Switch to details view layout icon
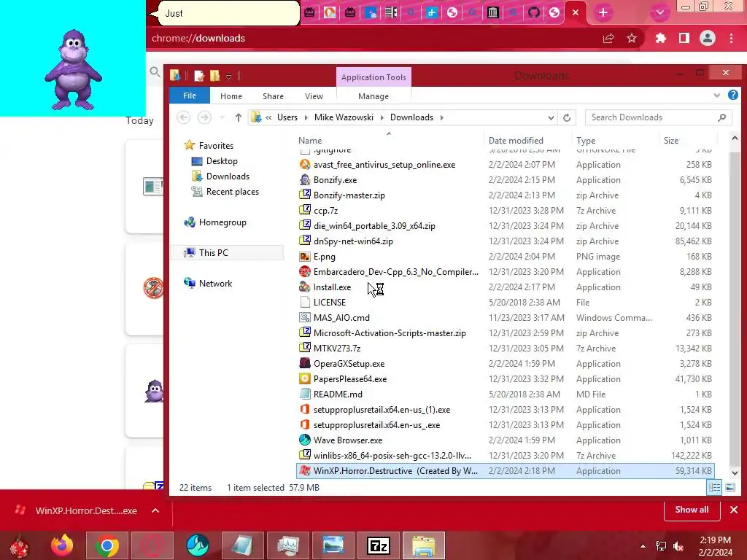The height and width of the screenshot is (560, 747). tap(715, 488)
